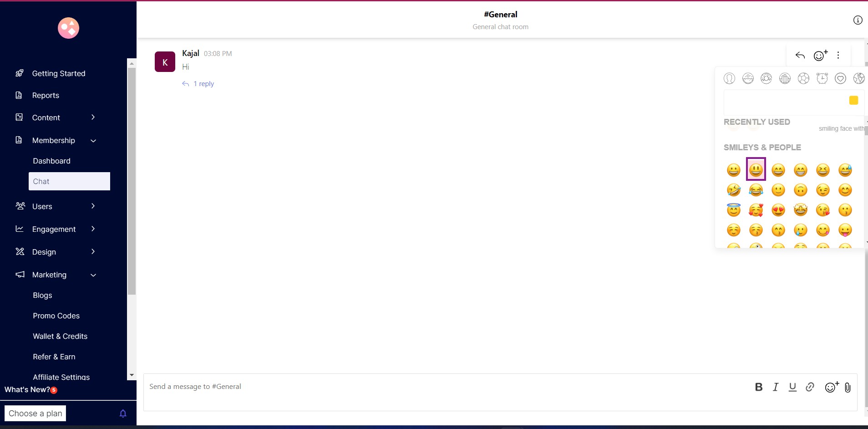Viewport: 868px width, 429px height.
Task: Open Wallet & Credits page
Action: (60, 336)
